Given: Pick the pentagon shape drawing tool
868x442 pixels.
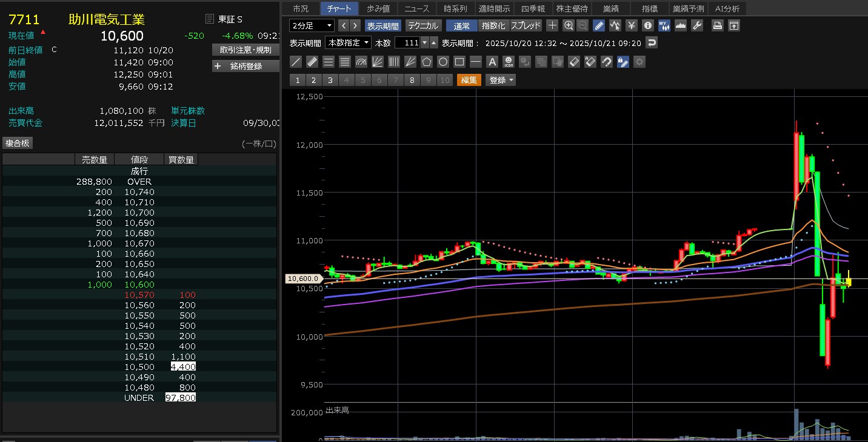Looking at the screenshot, I should pos(427,62).
